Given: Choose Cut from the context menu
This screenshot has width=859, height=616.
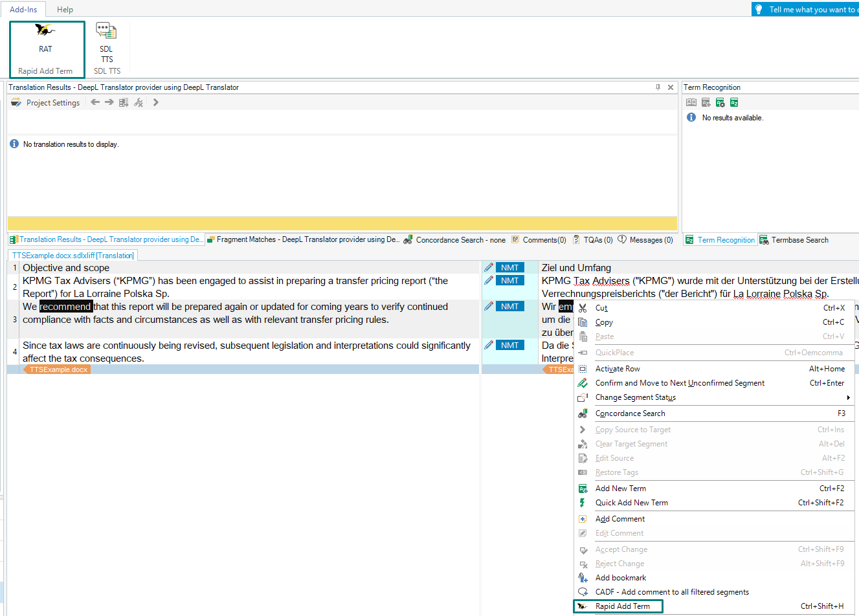Looking at the screenshot, I should tap(715, 308).
